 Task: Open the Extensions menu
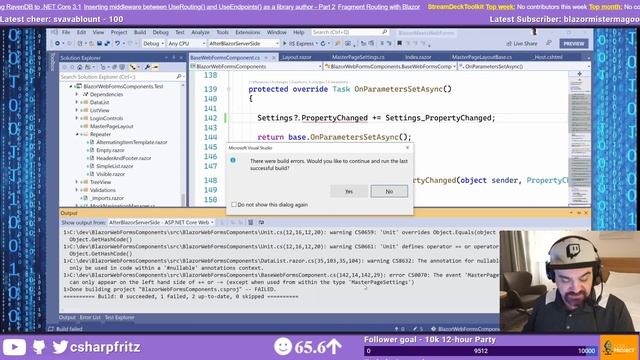[x=247, y=32]
